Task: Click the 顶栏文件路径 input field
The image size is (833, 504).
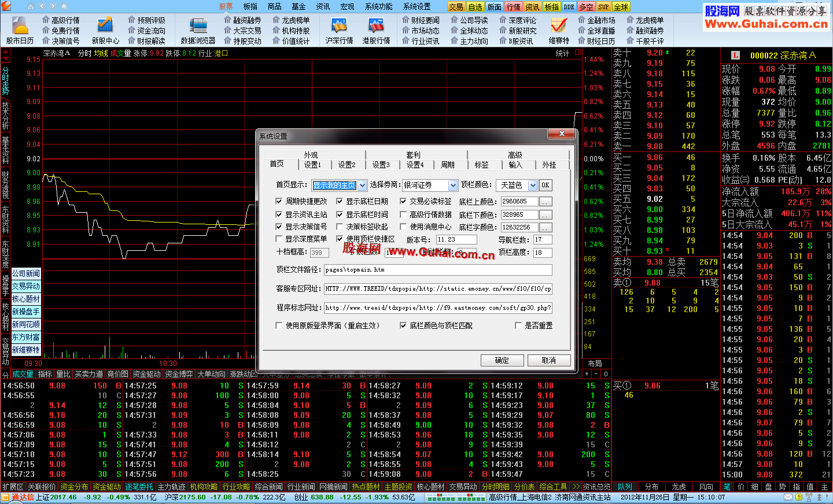Action: click(438, 270)
